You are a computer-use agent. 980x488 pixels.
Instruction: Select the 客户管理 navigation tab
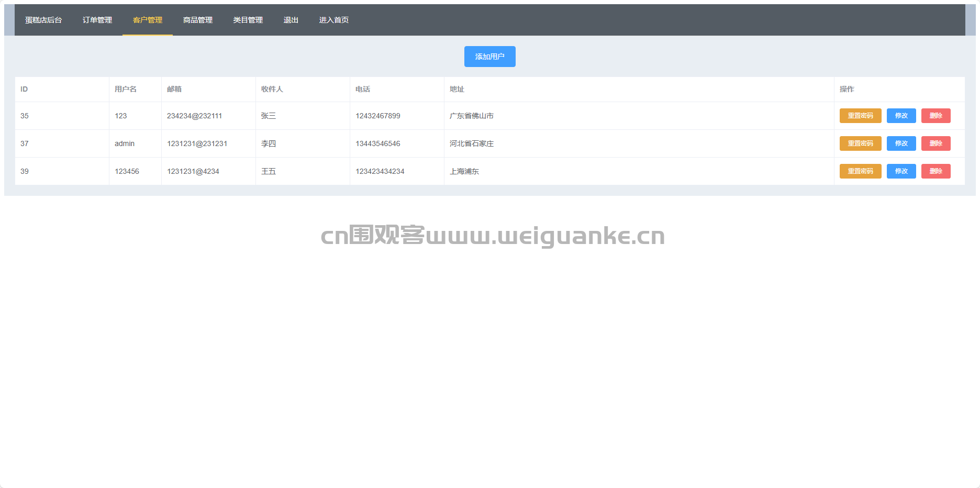(x=148, y=20)
